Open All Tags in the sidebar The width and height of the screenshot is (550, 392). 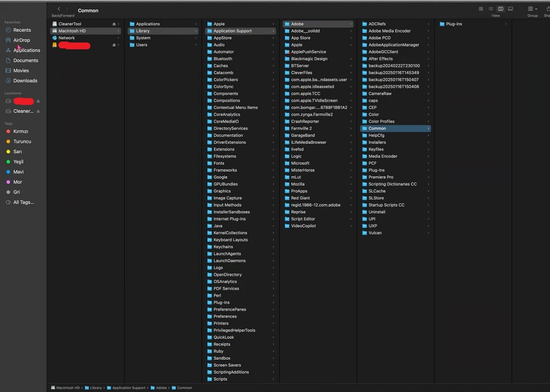point(24,202)
